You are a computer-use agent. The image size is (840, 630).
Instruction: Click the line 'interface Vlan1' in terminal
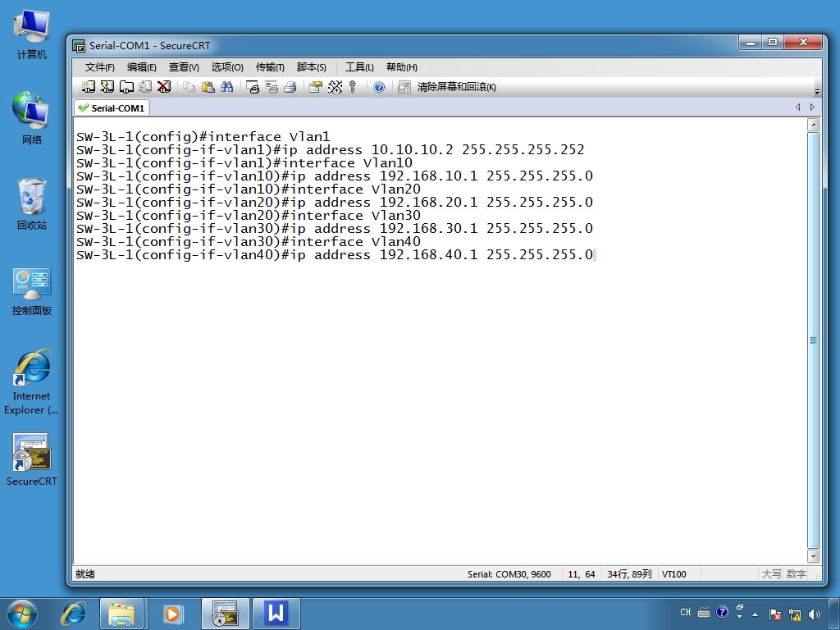203,137
